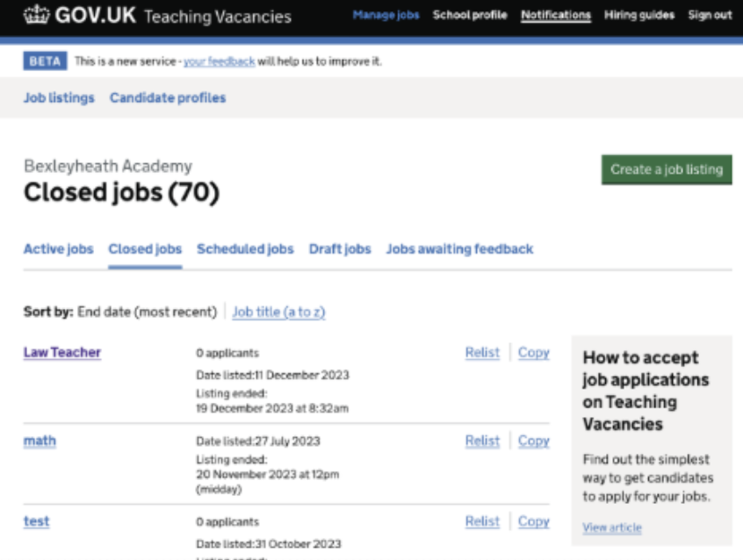Screen dimensions: 743x560
Task: Open School profile in header
Action: click(x=469, y=15)
